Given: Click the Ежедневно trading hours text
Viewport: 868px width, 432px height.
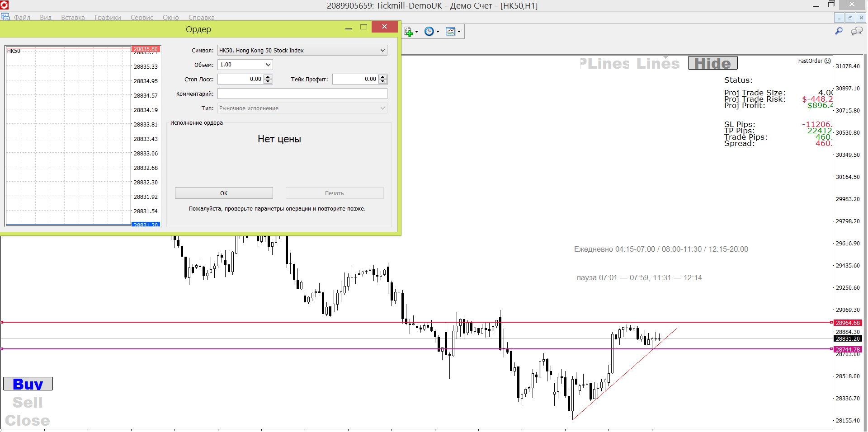Looking at the screenshot, I should tap(661, 249).
